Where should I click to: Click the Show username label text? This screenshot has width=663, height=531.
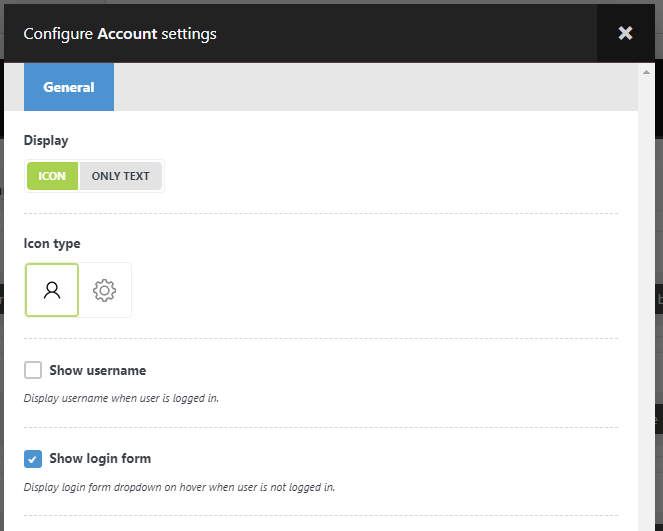tap(98, 370)
